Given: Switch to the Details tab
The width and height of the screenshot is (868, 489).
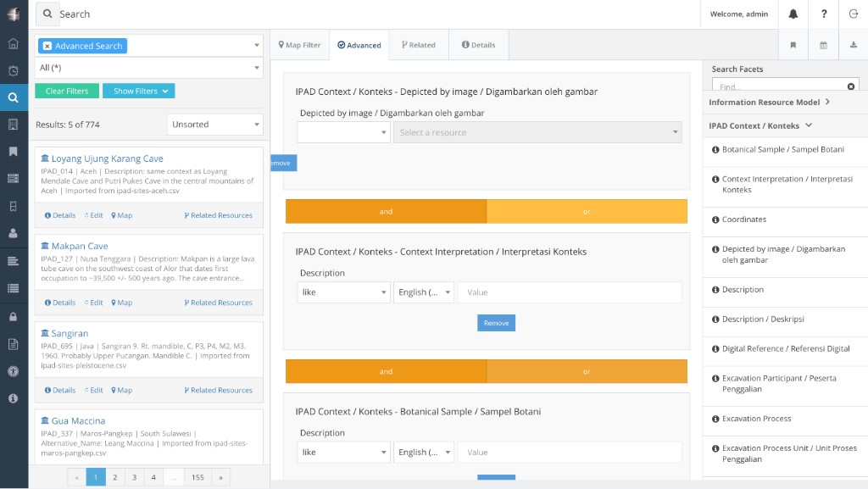Looking at the screenshot, I should click(478, 45).
